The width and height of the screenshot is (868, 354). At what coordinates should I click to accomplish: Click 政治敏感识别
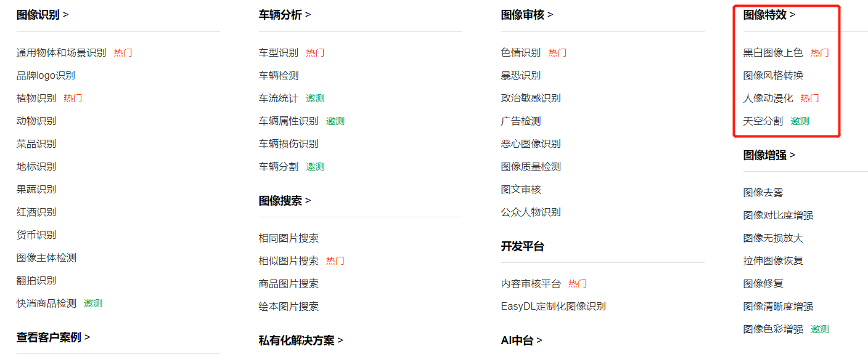coord(531,99)
